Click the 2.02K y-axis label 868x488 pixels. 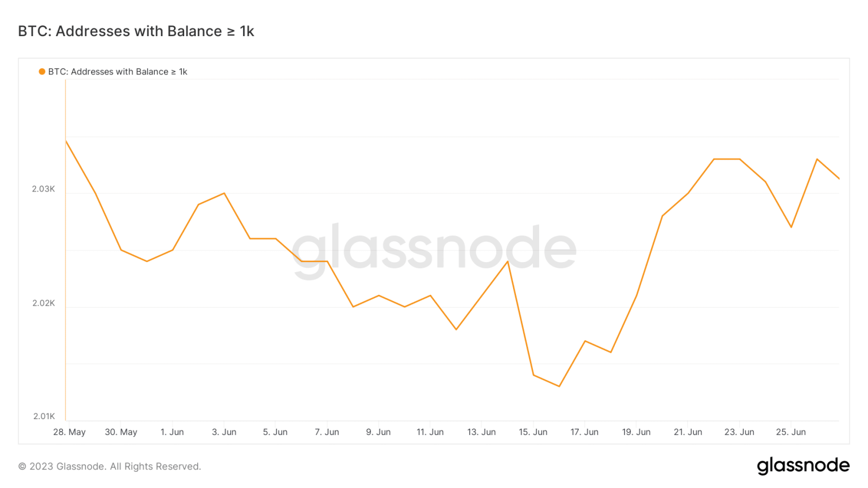pos(44,303)
